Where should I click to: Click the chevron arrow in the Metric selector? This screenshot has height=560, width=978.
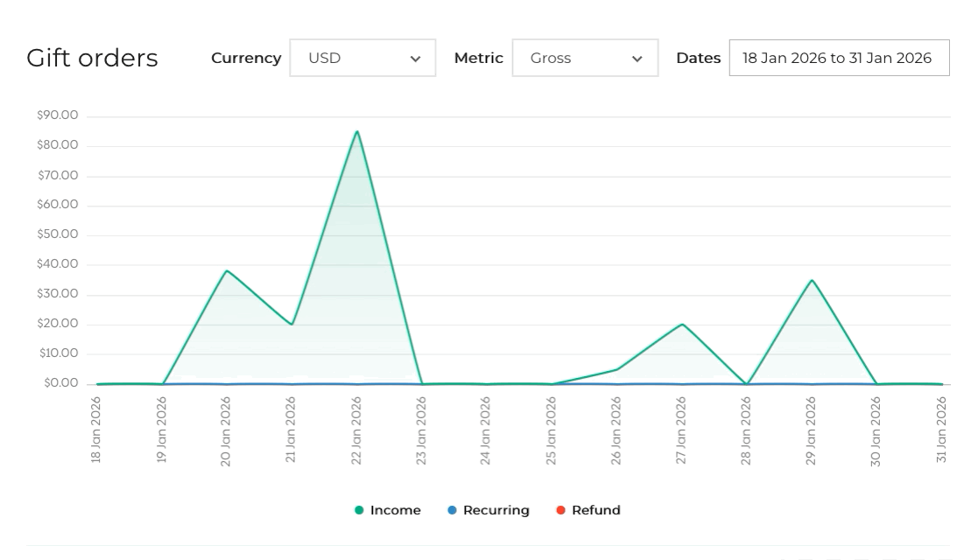click(x=637, y=59)
